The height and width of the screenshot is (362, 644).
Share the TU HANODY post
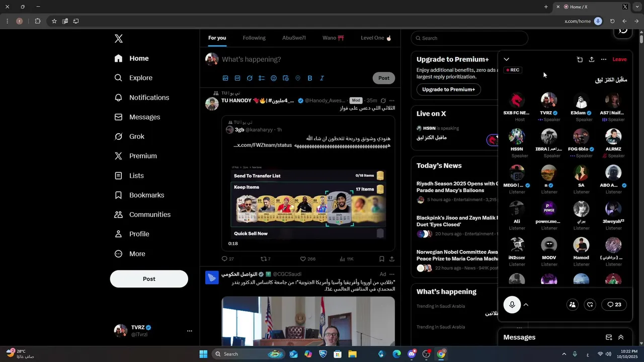[x=391, y=259]
